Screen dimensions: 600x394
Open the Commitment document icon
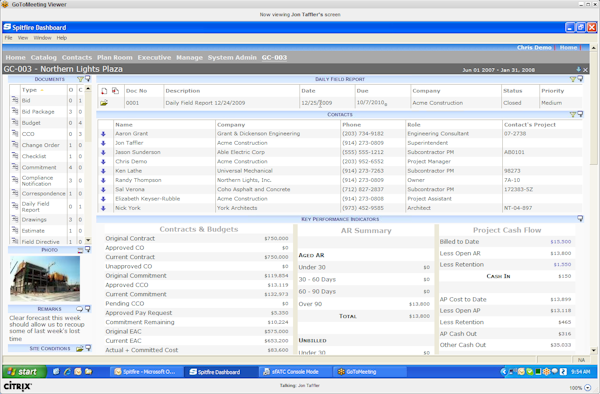point(15,167)
